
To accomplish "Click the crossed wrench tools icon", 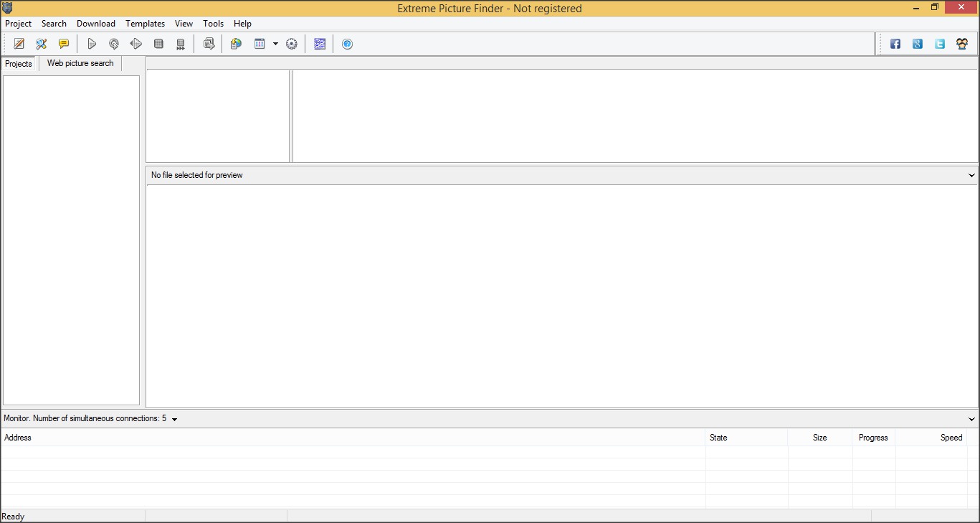I will click(42, 44).
